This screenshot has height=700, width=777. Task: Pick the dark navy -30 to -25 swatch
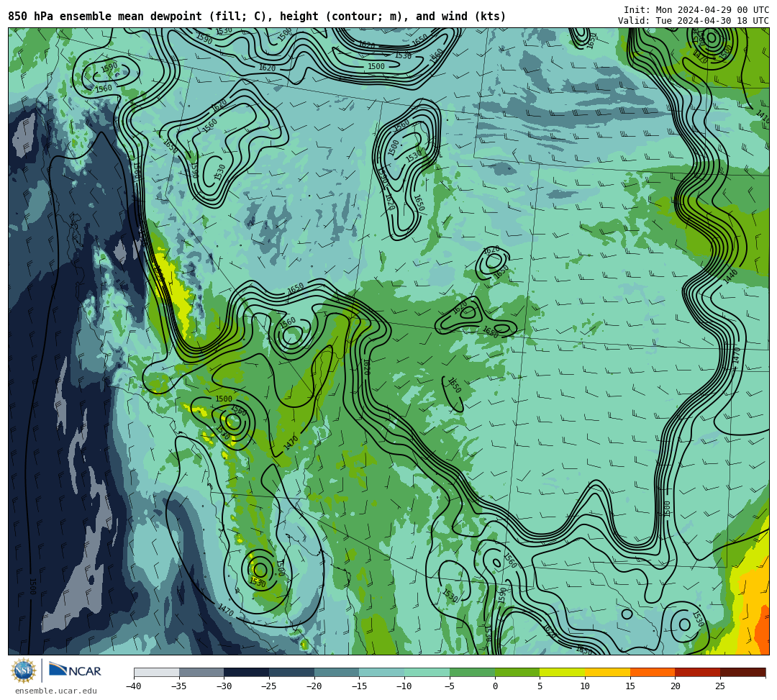[247, 672]
